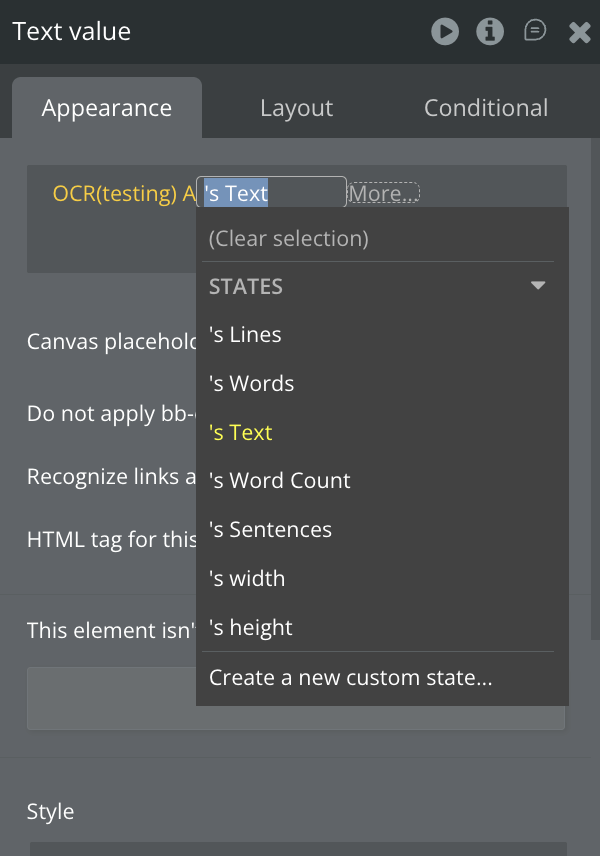The image size is (600, 856).
Task: Click the More... expression link
Action: (384, 193)
